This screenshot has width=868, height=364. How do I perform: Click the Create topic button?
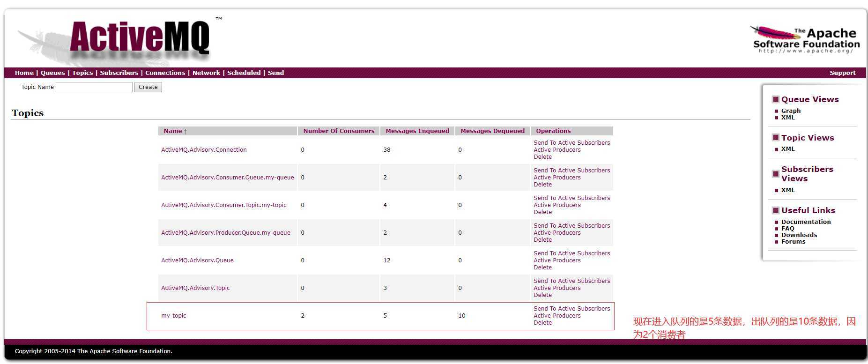pos(148,87)
